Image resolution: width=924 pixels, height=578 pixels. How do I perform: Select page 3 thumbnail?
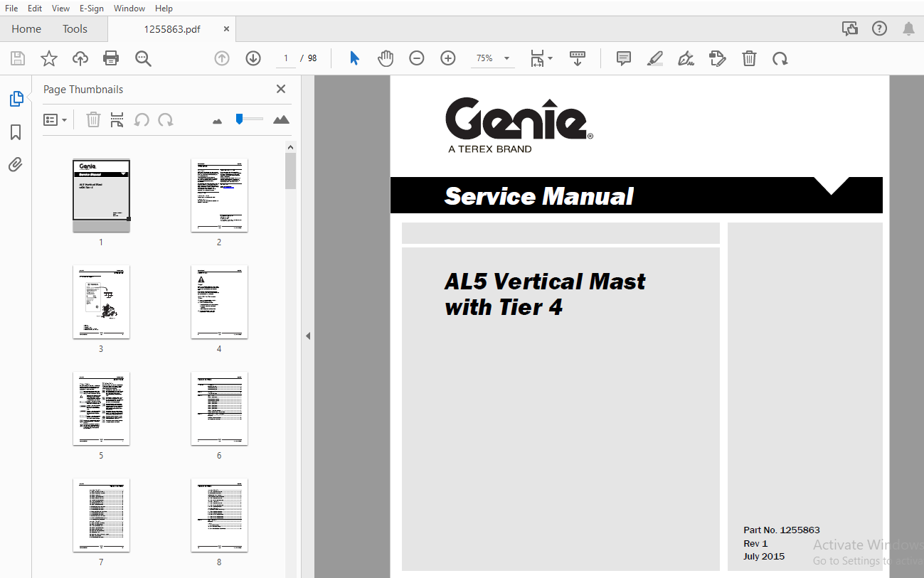[x=101, y=302]
